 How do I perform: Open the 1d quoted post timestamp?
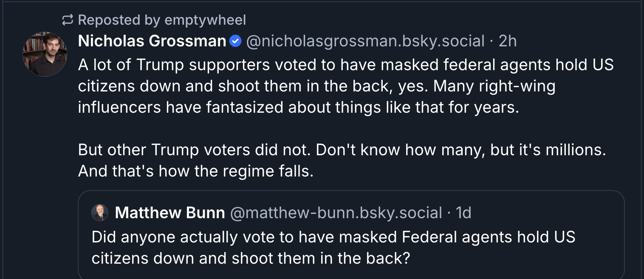coord(463,213)
